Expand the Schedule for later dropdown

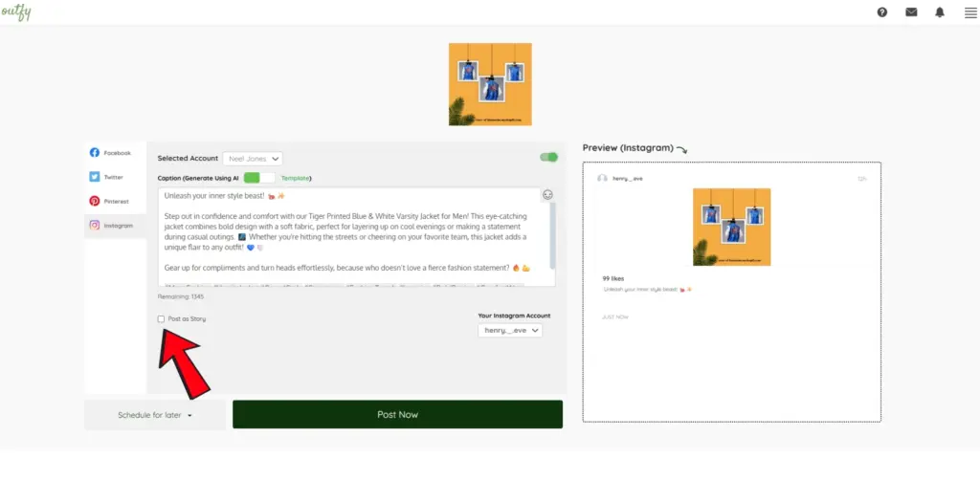pyautogui.click(x=155, y=415)
